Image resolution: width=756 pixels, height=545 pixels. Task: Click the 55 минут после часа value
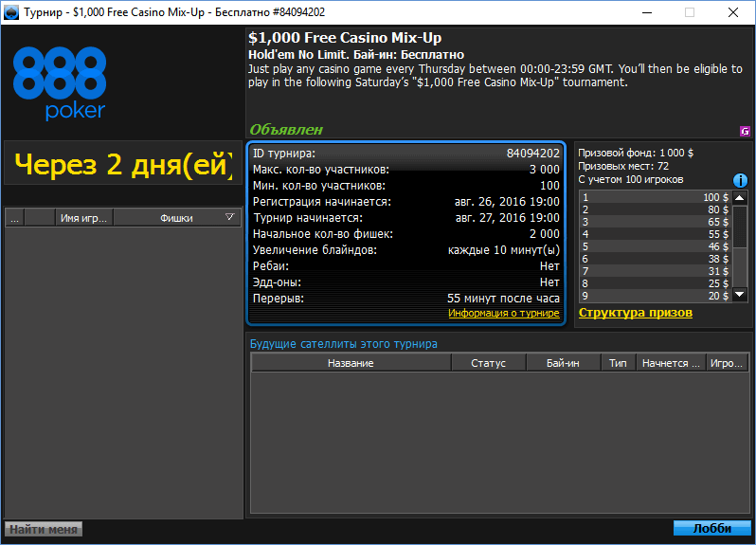coord(503,298)
